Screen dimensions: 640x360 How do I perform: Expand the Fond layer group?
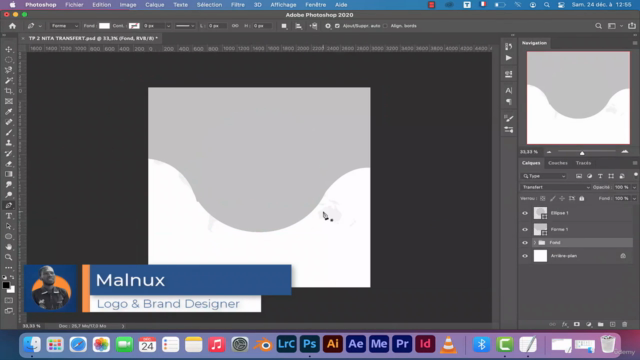click(535, 243)
